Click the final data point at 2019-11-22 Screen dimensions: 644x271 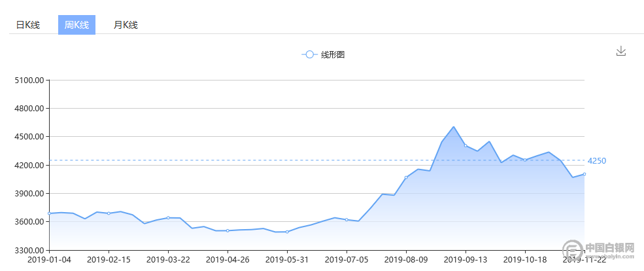tap(584, 174)
